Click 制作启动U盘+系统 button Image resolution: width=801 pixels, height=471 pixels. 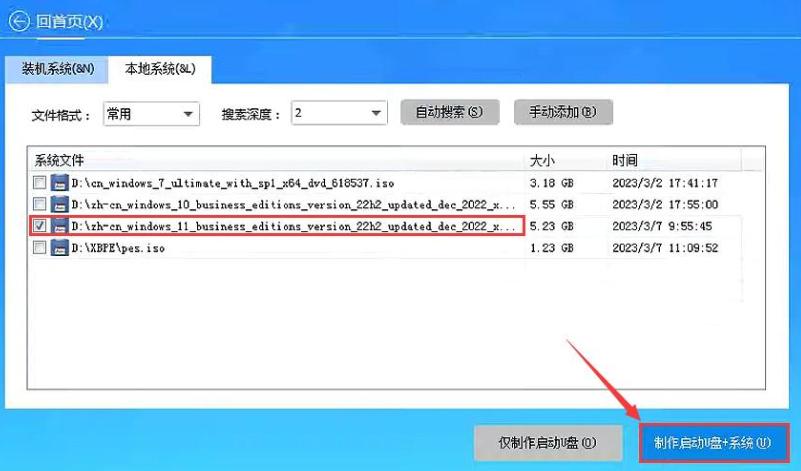click(x=713, y=442)
